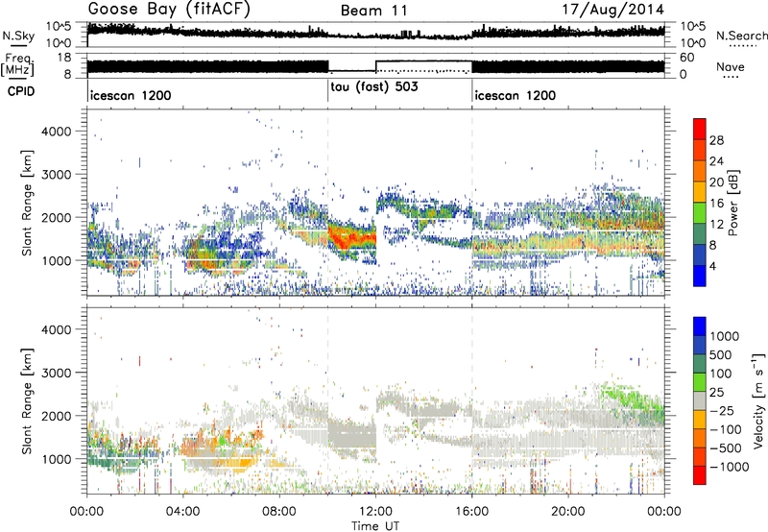Click the 'Power [dB]' color bar label
Viewport: 768px width, 532px height.
click(x=732, y=203)
